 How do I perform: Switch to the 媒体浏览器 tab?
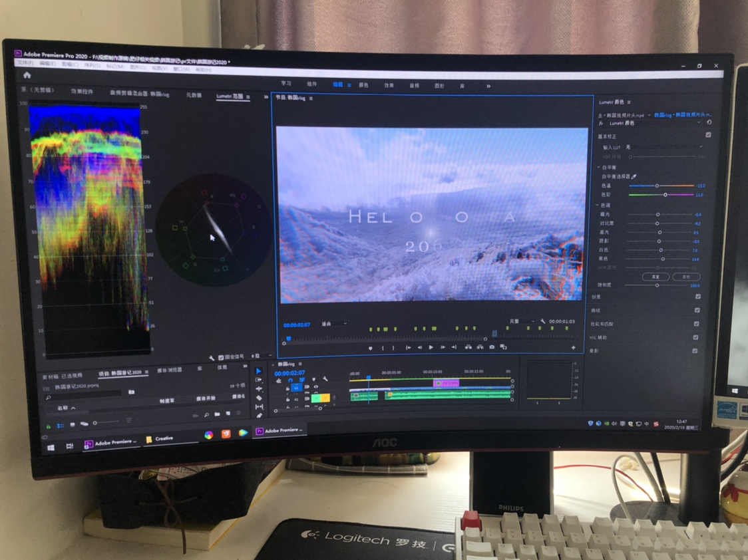click(x=169, y=370)
